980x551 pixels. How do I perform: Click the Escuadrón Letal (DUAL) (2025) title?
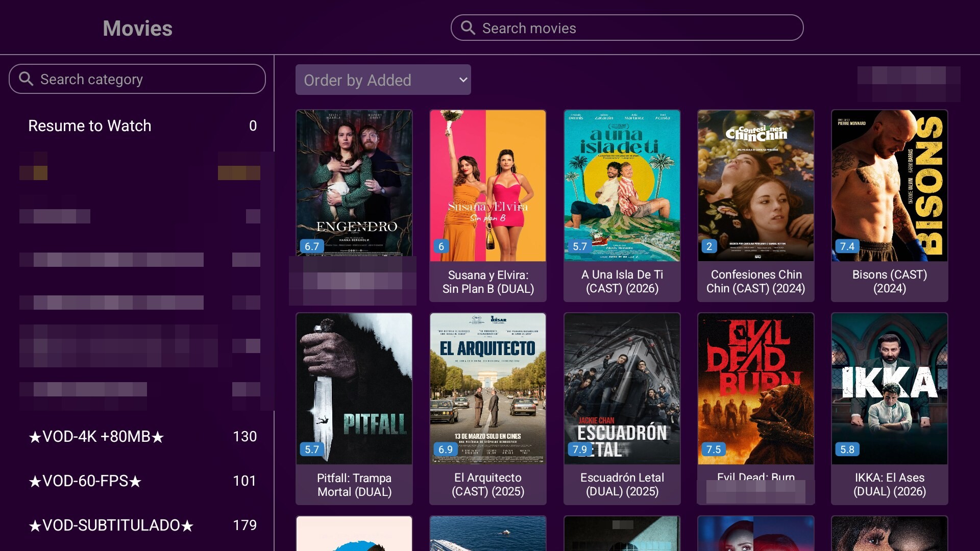pyautogui.click(x=622, y=484)
